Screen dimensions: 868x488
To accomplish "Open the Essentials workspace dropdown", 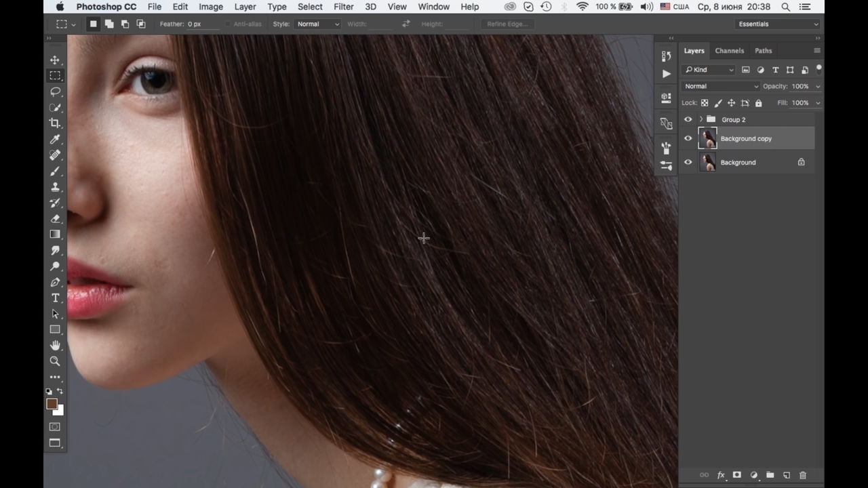I will point(778,24).
